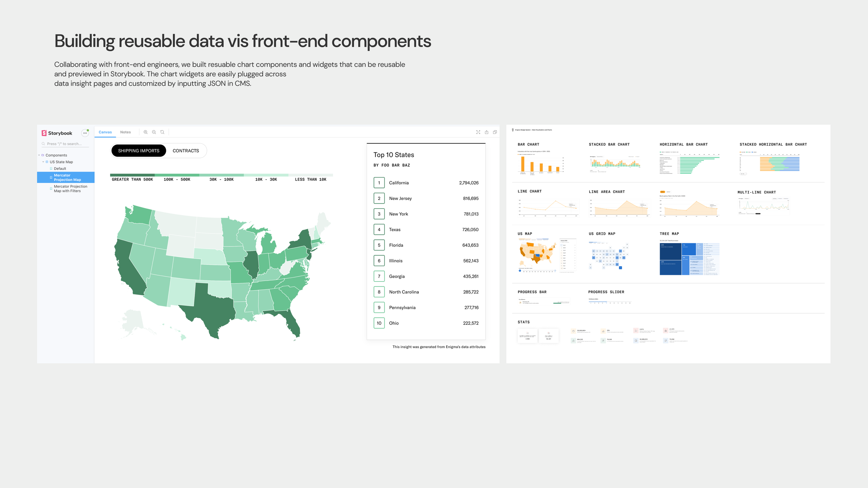
Task: Open the Storybook ellipsis menu button
Action: click(x=85, y=133)
